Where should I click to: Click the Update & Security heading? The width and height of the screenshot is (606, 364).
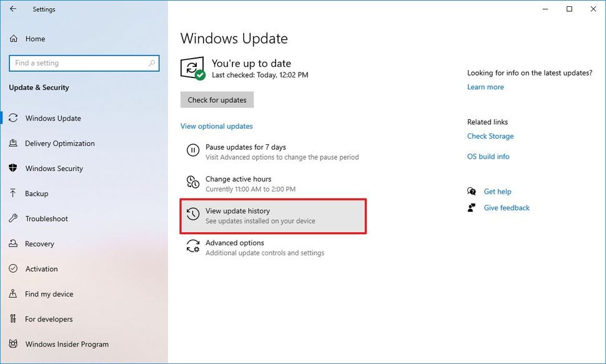tap(39, 87)
